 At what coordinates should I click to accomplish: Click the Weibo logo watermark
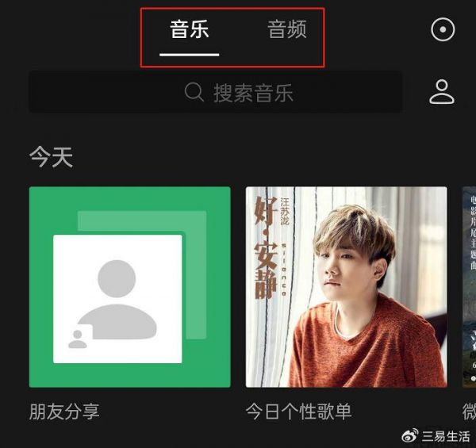[x=410, y=436]
